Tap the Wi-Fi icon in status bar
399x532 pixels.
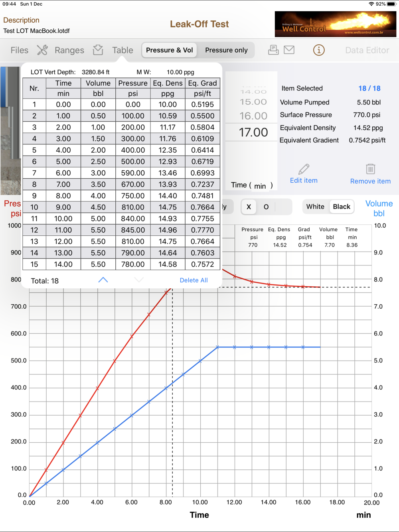(x=371, y=4)
